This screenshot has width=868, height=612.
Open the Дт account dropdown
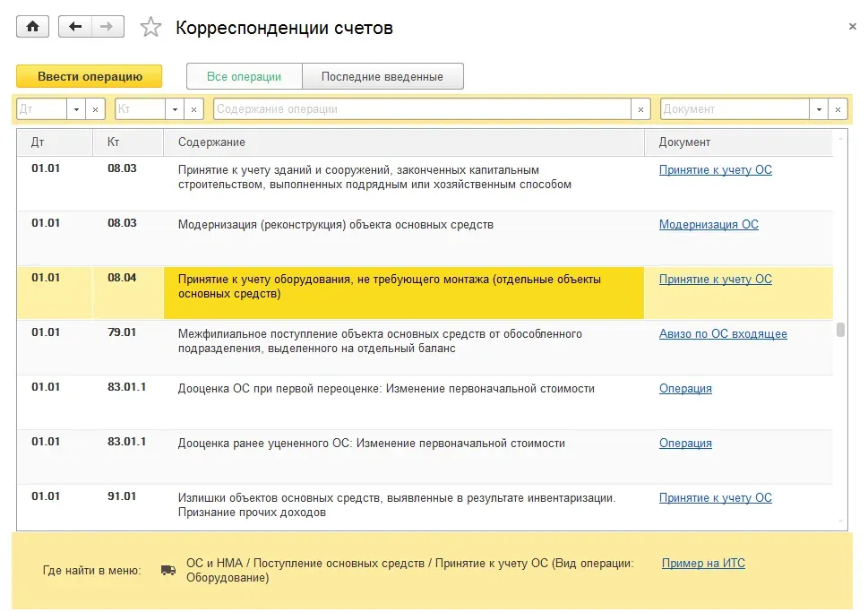77,108
